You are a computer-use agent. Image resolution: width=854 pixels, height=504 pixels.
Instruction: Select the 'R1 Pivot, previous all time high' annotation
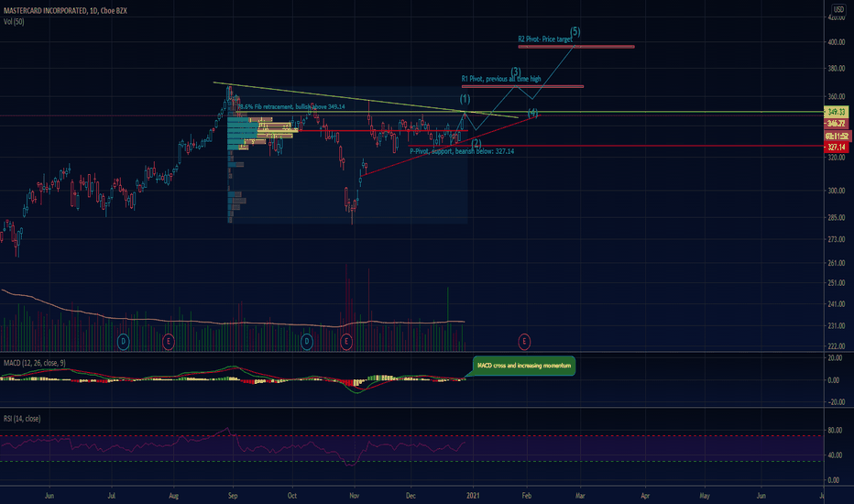point(501,79)
